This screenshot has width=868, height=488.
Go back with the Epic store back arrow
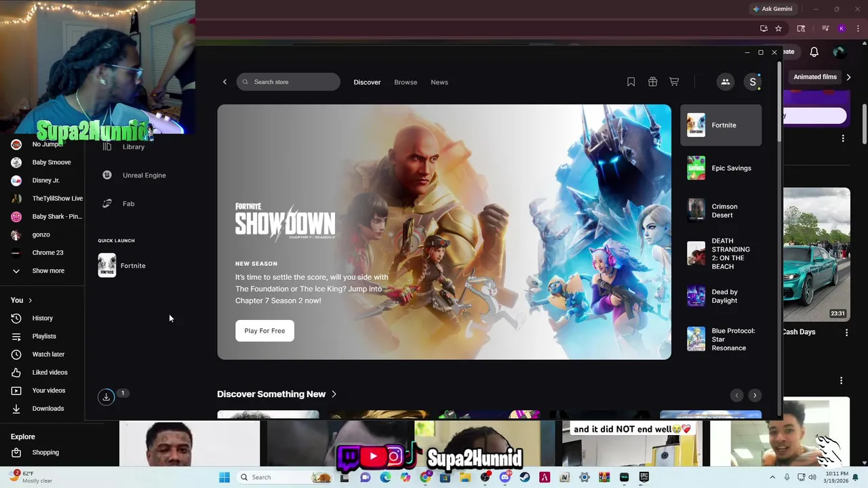point(224,82)
